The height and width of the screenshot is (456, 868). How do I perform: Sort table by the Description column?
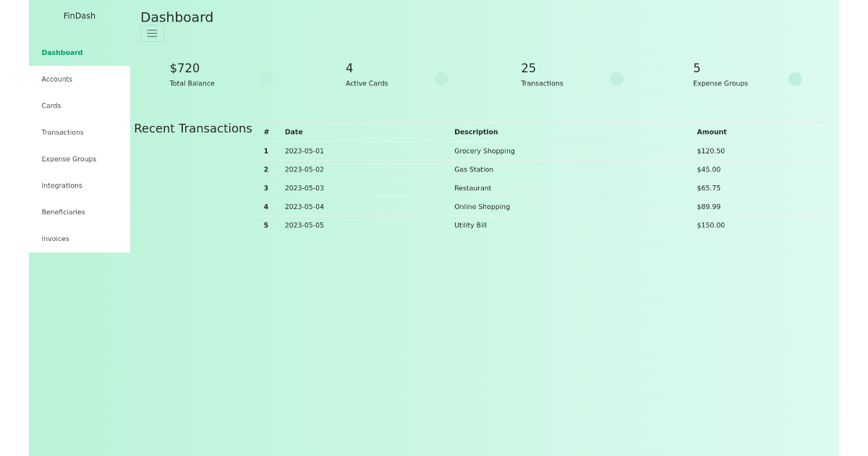click(x=476, y=132)
